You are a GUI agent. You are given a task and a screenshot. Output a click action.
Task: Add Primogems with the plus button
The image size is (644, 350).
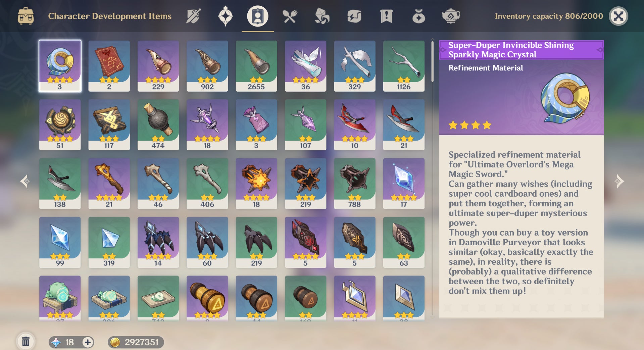[88, 342]
